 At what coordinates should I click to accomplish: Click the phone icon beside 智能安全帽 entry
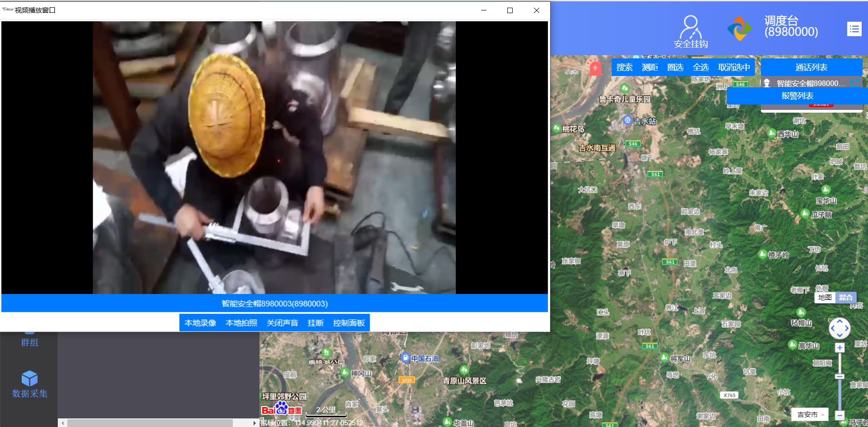pyautogui.click(x=855, y=83)
